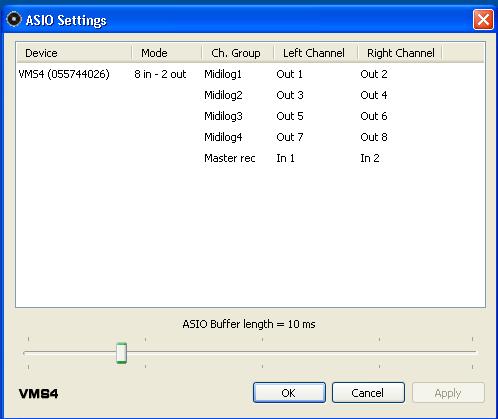Click the ASIO Settings title bar speaker icon
Viewport: 498px width, 419px height.
(14, 19)
